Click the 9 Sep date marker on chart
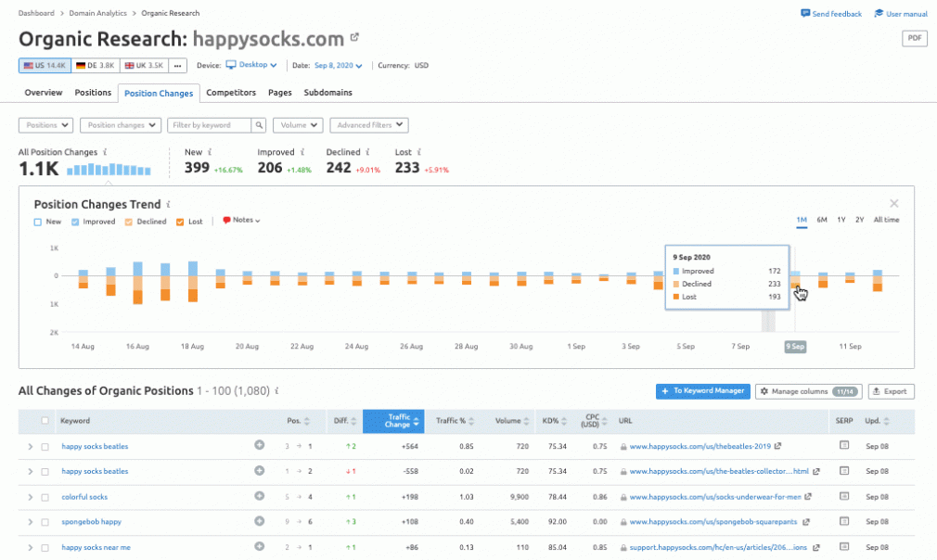Viewport: 937px width, 560px height. click(x=795, y=346)
